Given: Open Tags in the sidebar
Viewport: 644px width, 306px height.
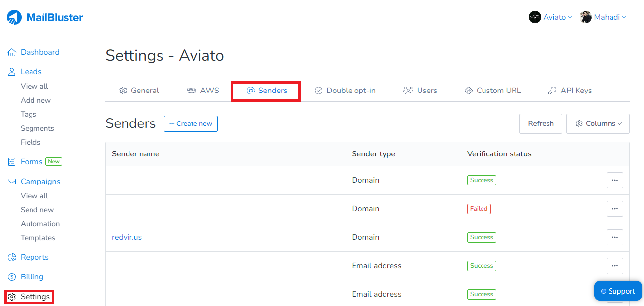Looking at the screenshot, I should pos(29,114).
